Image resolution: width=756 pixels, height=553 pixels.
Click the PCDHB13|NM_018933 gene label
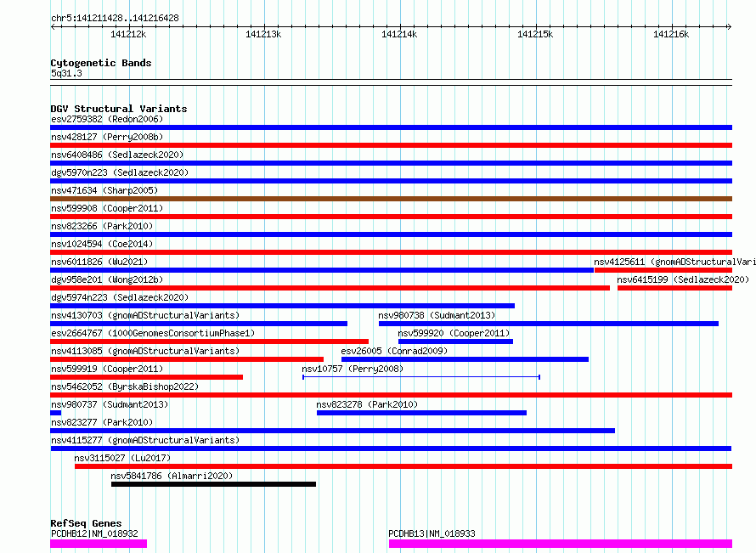[x=432, y=533]
